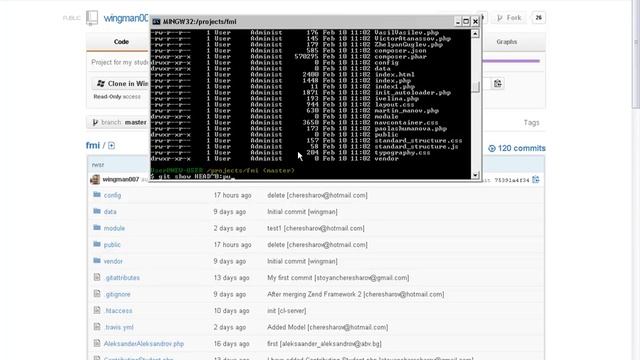Click the fork count 26
The height and width of the screenshot is (360, 640).
538,18
